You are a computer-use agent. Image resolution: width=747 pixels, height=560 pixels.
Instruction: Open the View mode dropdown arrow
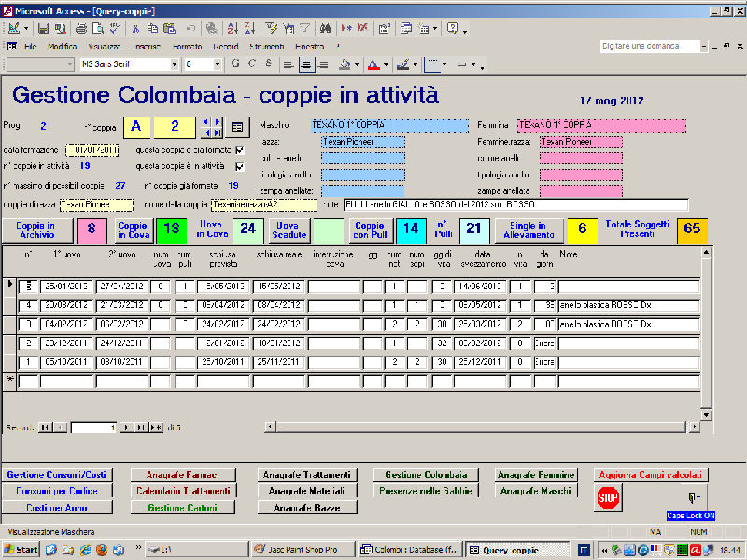pyautogui.click(x=26, y=29)
